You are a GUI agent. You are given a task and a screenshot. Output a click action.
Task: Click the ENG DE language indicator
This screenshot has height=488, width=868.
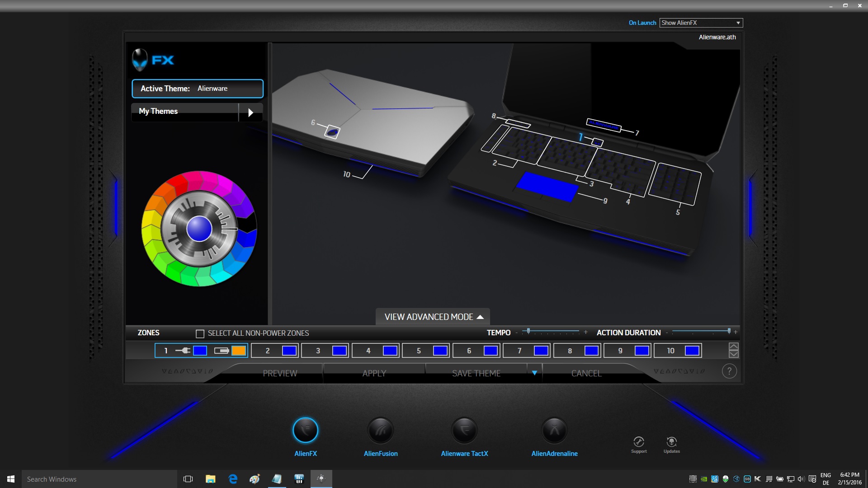pos(826,479)
